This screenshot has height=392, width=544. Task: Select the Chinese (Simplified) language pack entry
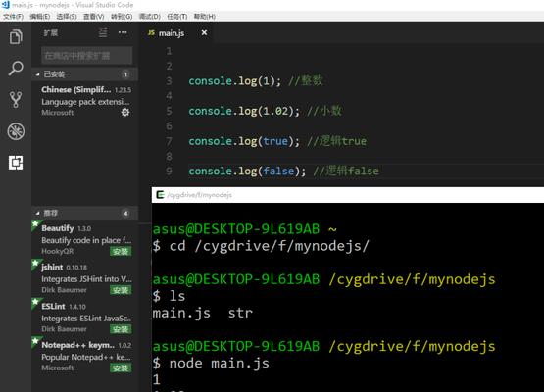pyautogui.click(x=85, y=101)
